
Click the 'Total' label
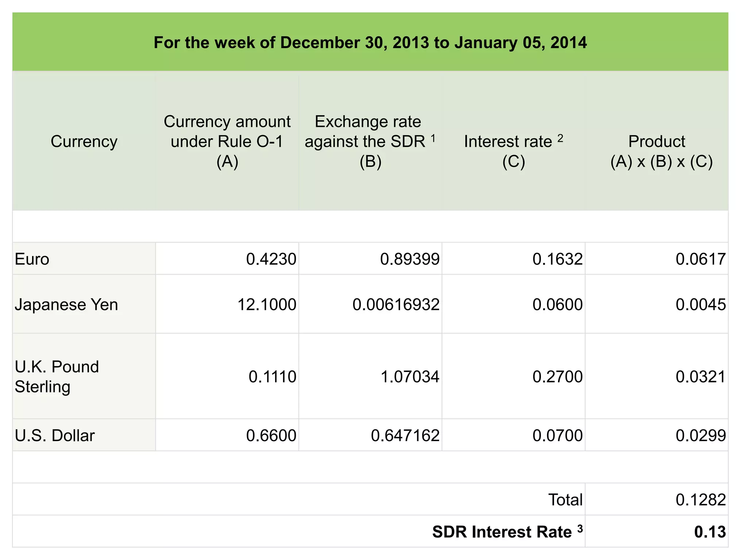[x=565, y=500]
